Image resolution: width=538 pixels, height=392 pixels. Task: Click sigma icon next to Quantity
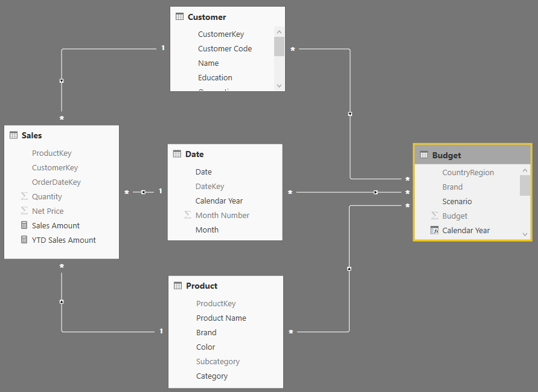pyautogui.click(x=24, y=196)
